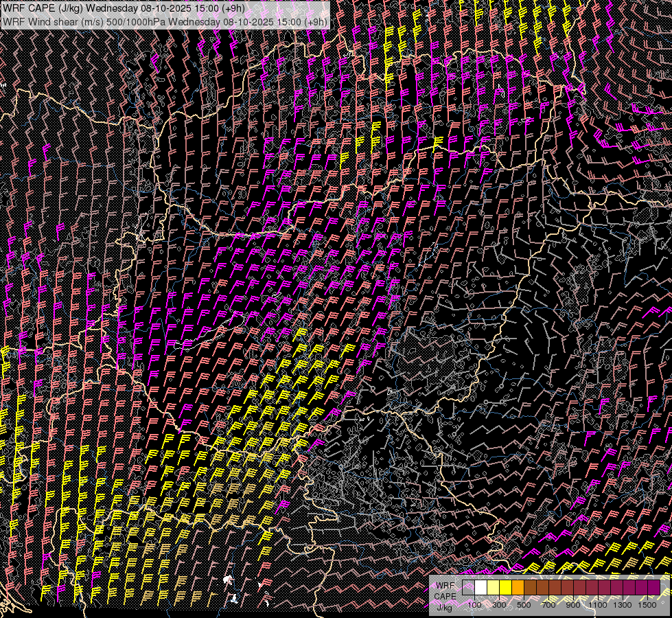Image resolution: width=672 pixels, height=618 pixels.
Task: Select the gray swatch in CAPE legend
Action: pos(469,588)
